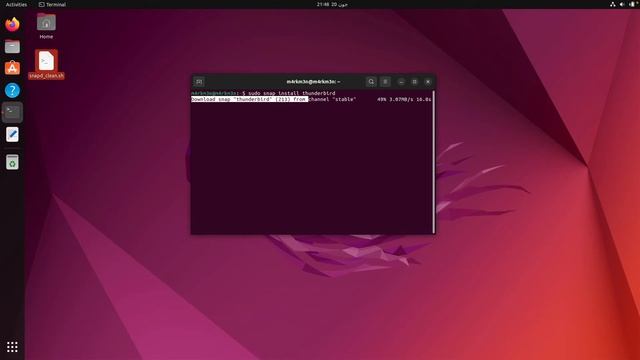Image resolution: width=640 pixels, height=360 pixels.
Task: Click the volume icon in system tray
Action: (622, 4)
